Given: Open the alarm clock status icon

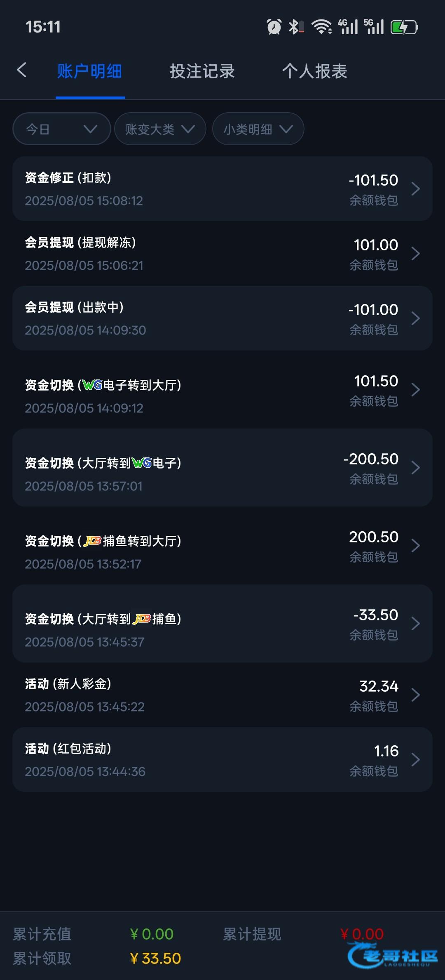Looking at the screenshot, I should [x=274, y=27].
